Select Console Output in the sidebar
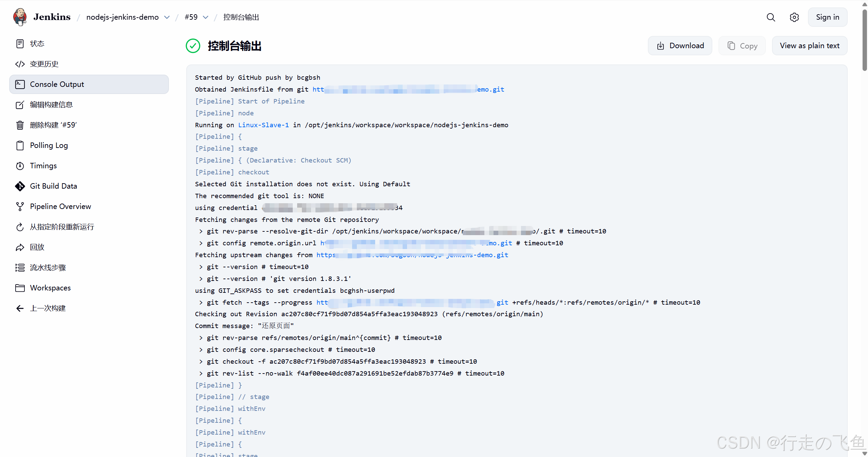Viewport: 868px width, 457px height. (x=89, y=84)
